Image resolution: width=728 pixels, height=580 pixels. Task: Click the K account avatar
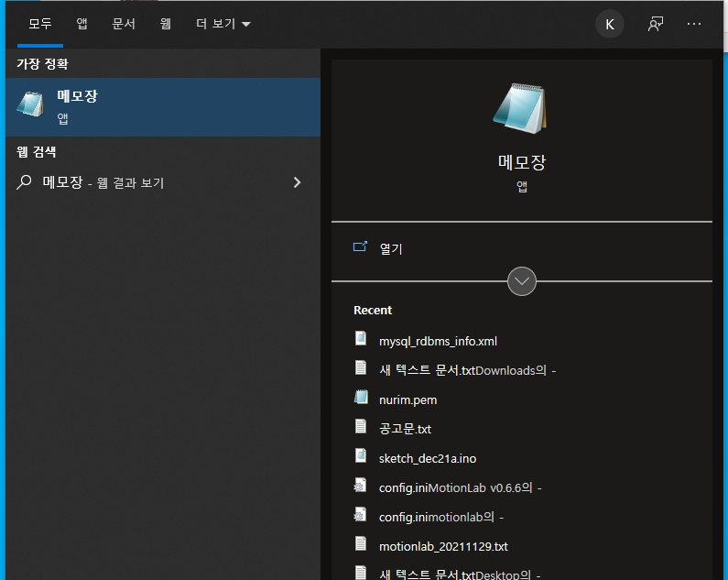coord(610,24)
